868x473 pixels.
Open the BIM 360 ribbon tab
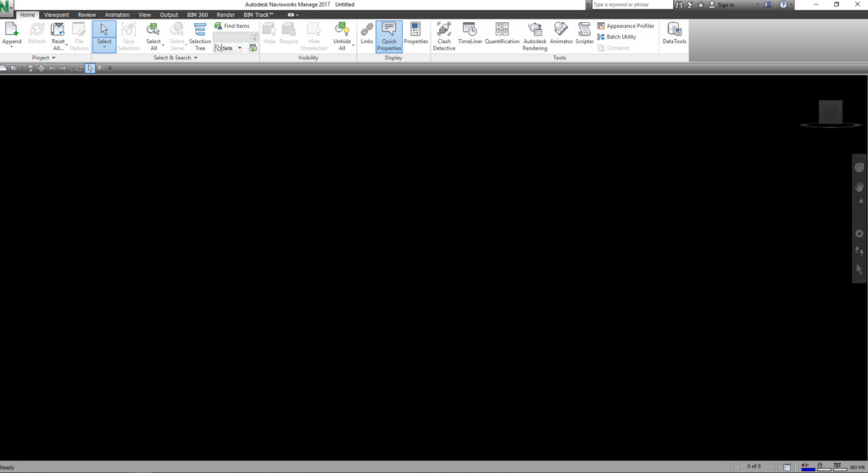coord(198,14)
